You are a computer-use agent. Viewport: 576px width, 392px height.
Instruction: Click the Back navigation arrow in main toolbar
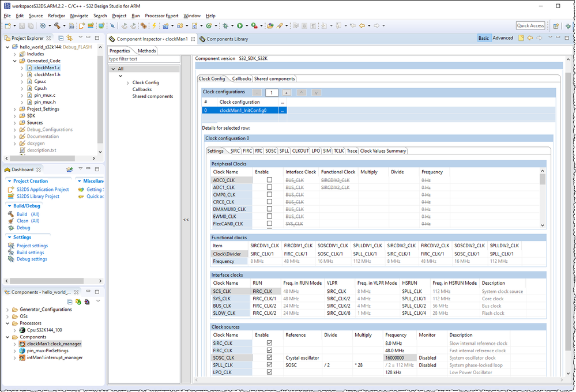point(362,26)
